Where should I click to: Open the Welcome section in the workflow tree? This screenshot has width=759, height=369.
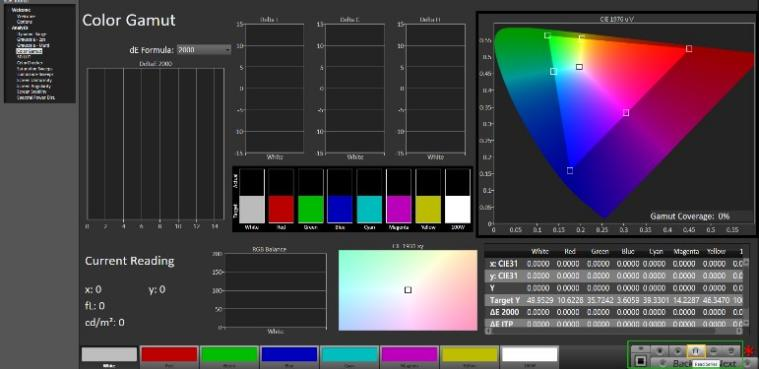pyautogui.click(x=20, y=10)
